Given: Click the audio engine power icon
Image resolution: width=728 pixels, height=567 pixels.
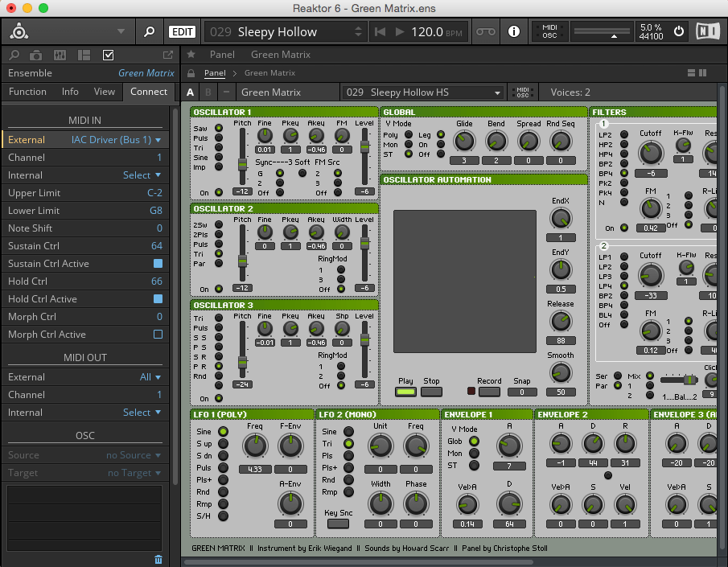Looking at the screenshot, I should [678, 32].
